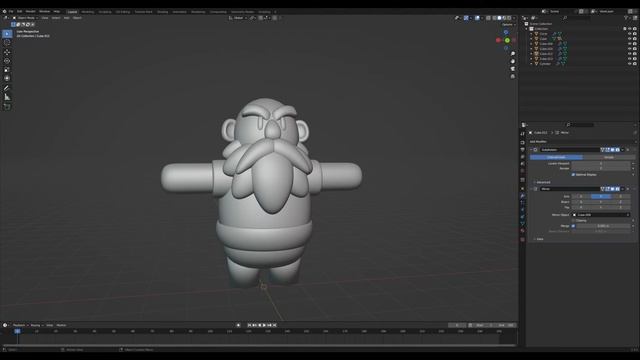This screenshot has width=640, height=360.
Task: Click the outliner search field
Action: click(x=576, y=18)
